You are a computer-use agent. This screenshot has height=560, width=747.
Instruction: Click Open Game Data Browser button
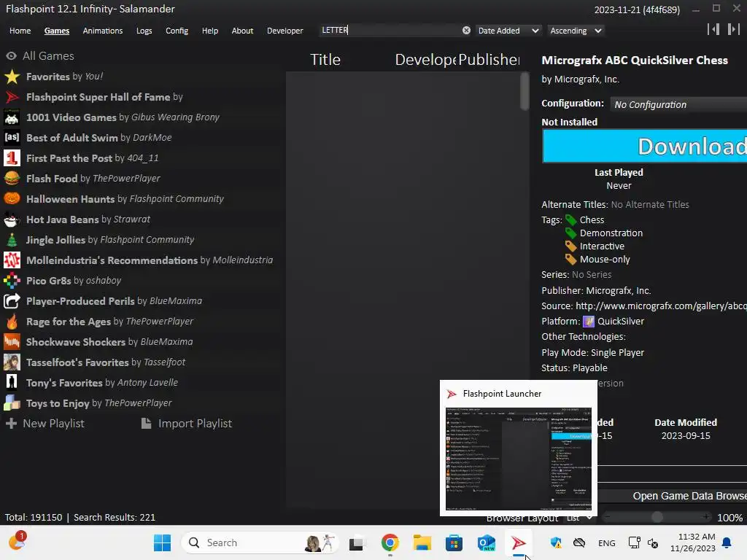coord(672,496)
